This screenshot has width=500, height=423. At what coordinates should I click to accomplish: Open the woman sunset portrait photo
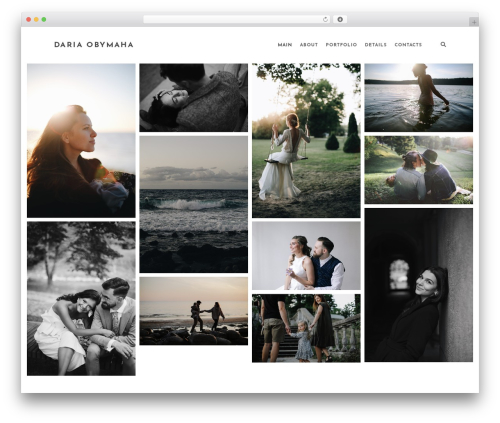81,141
